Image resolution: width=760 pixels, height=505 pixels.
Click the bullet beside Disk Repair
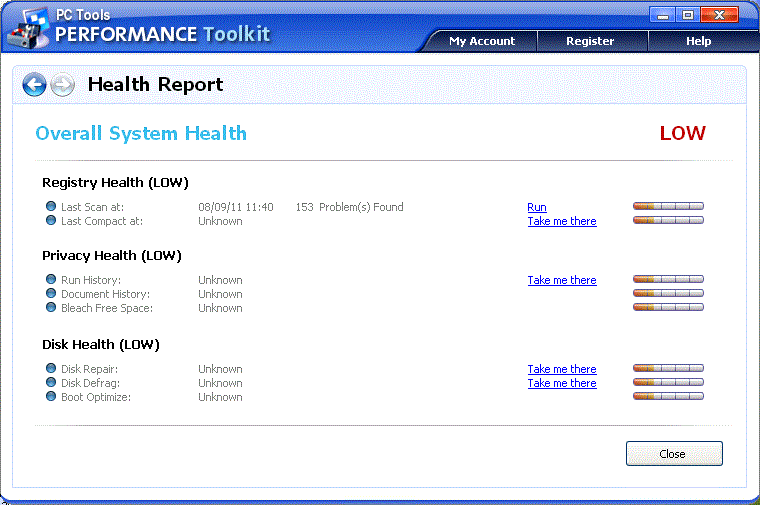51,368
